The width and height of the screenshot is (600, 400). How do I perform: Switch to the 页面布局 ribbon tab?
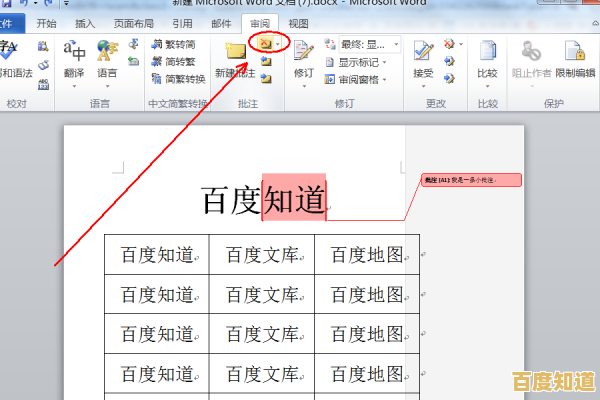pos(134,24)
